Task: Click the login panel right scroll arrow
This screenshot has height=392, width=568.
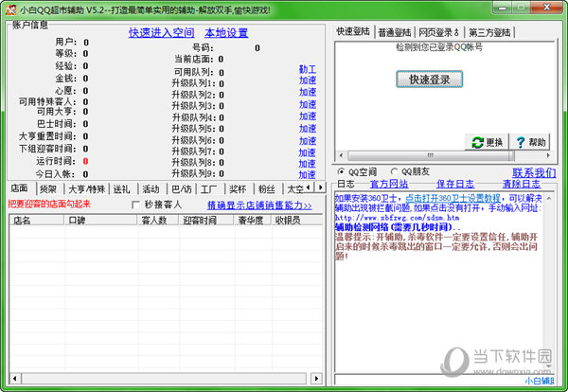Action: tap(548, 155)
